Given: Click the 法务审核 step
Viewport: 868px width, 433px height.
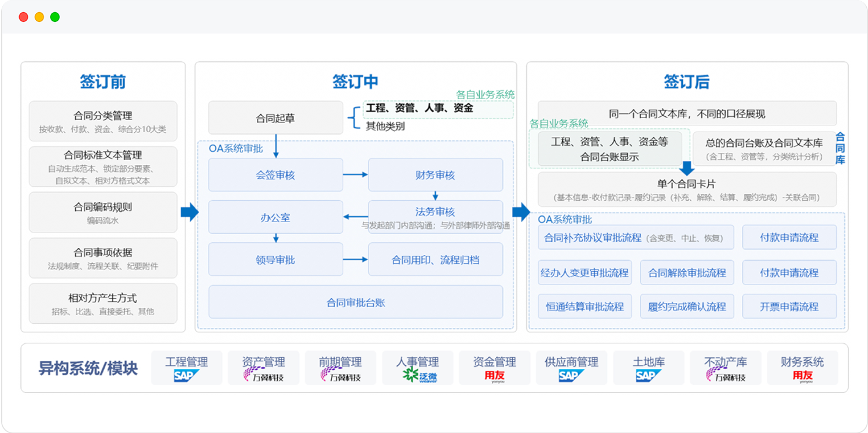Looking at the screenshot, I should [x=436, y=217].
